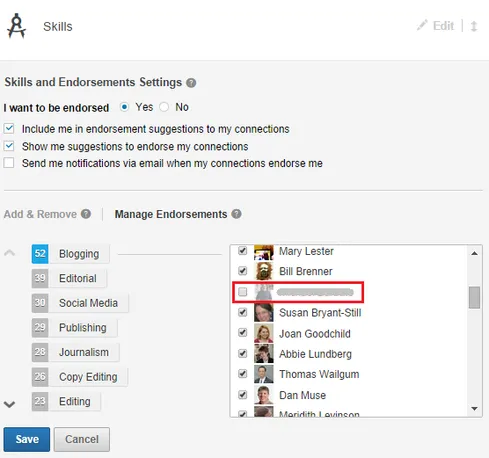Select the Editorial skill
This screenshot has width=489, height=458.
click(x=78, y=278)
